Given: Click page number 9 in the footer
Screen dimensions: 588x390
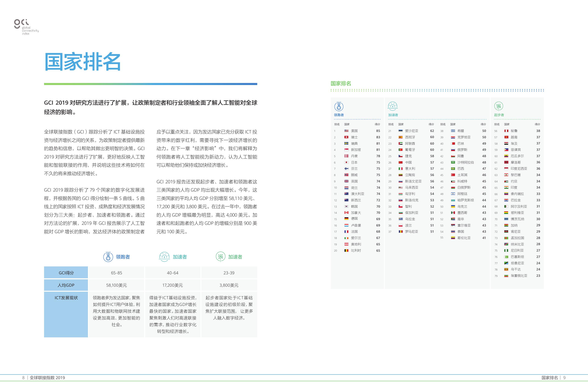Looking at the screenshot, I should click(564, 377).
